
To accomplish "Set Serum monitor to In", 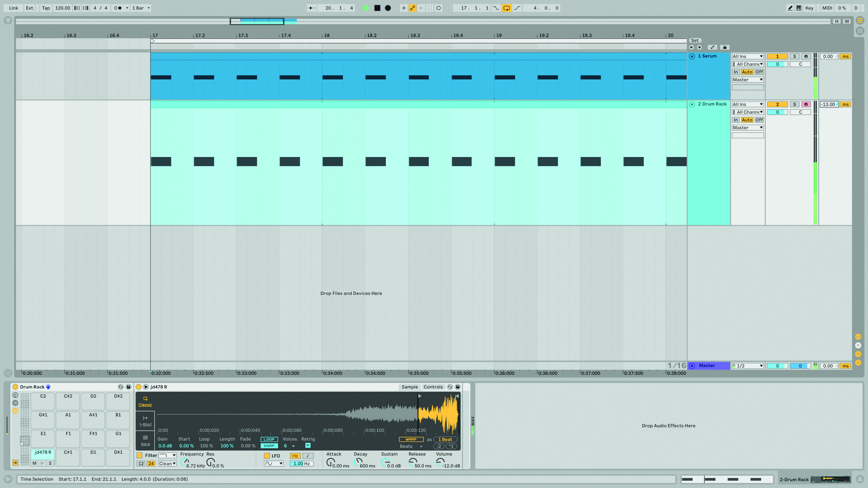I will pyautogui.click(x=736, y=72).
